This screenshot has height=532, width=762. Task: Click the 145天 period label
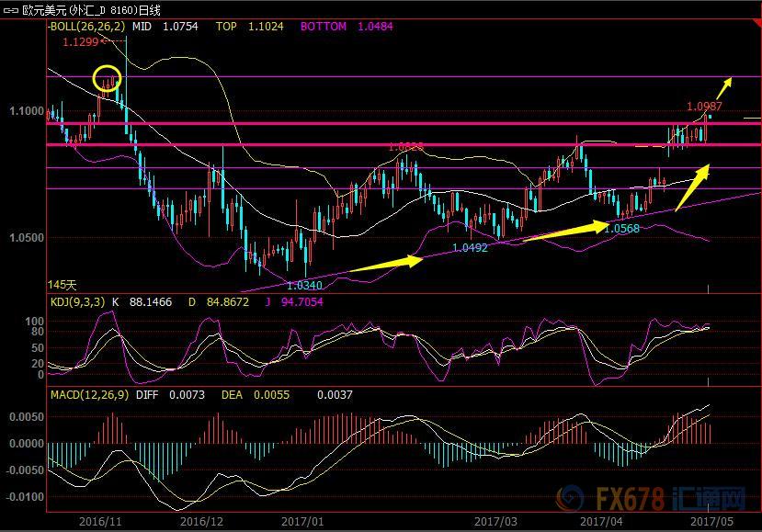63,285
